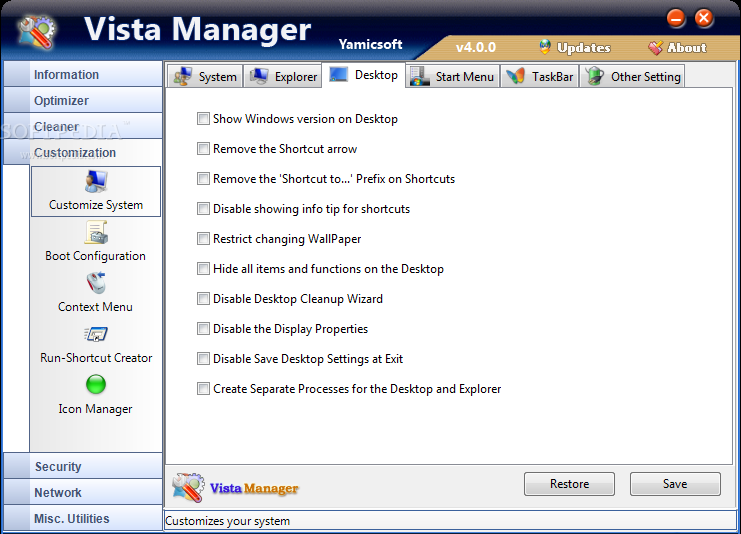Expand the Cleaner section

83,126
